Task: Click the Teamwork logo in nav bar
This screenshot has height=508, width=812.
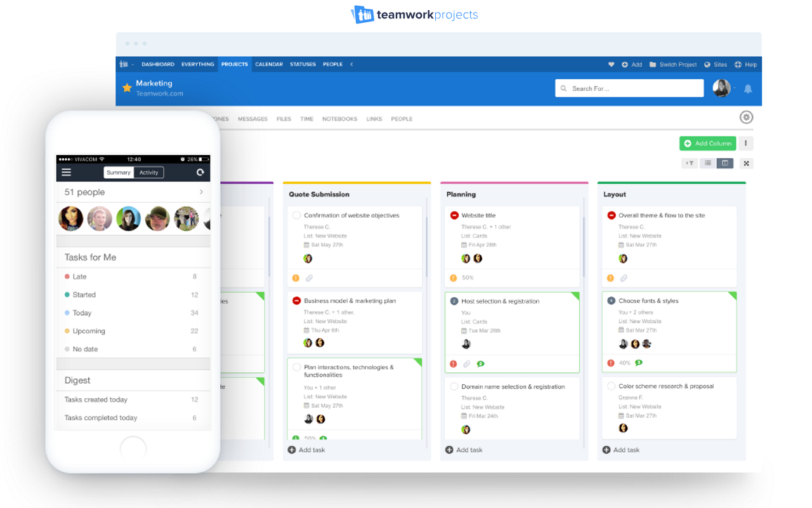Action: pos(124,64)
